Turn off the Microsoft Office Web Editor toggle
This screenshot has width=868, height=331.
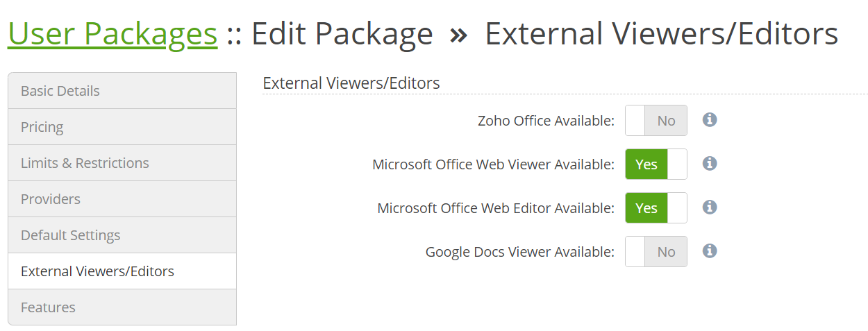pos(656,208)
